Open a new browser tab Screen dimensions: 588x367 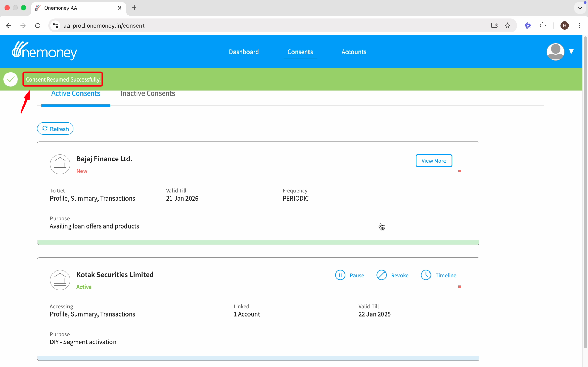pos(134,8)
